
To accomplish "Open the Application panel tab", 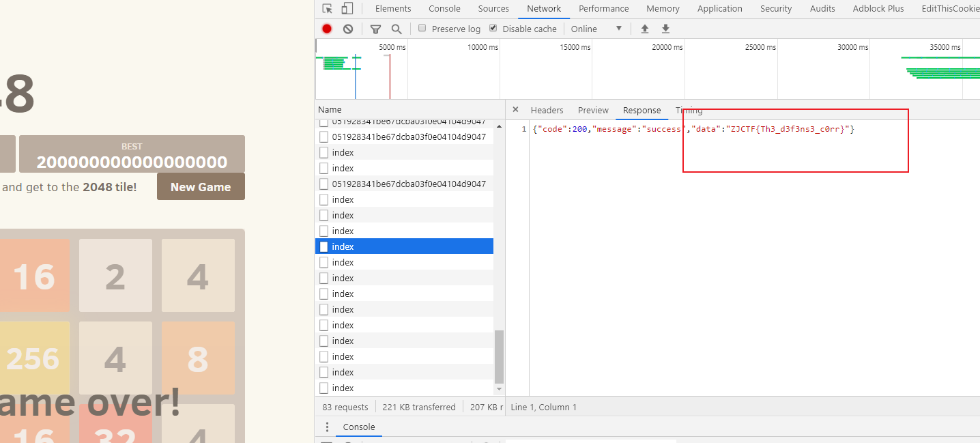I will [719, 9].
